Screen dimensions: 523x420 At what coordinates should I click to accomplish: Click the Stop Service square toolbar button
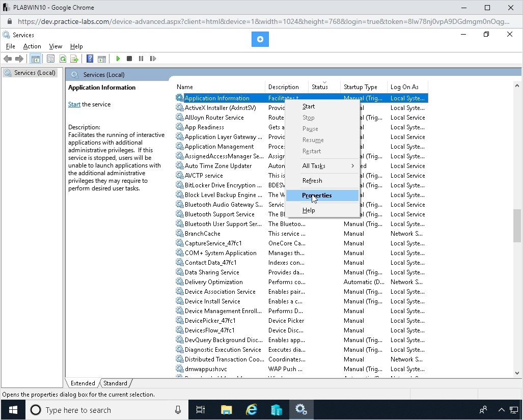click(x=129, y=59)
